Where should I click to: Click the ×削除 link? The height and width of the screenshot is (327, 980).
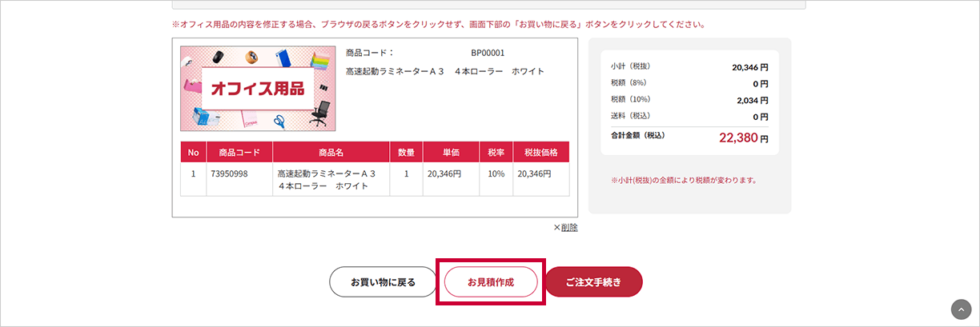[x=565, y=227]
